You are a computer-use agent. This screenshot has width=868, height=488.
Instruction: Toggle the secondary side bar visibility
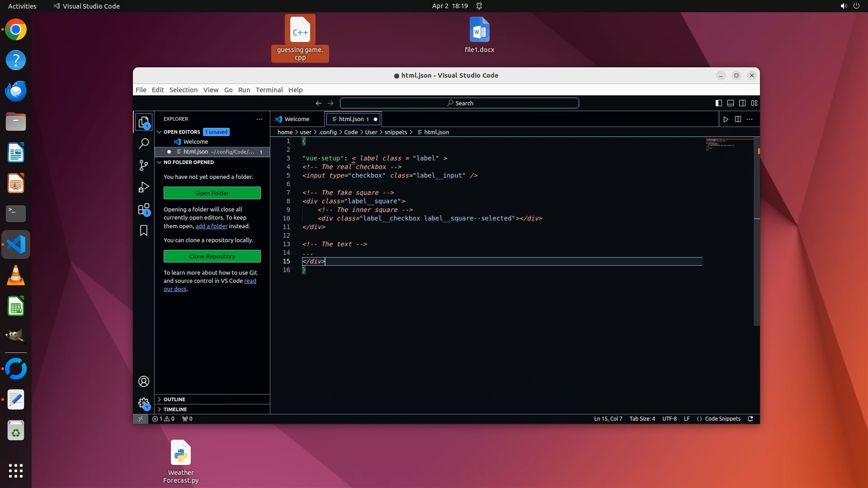[x=742, y=103]
